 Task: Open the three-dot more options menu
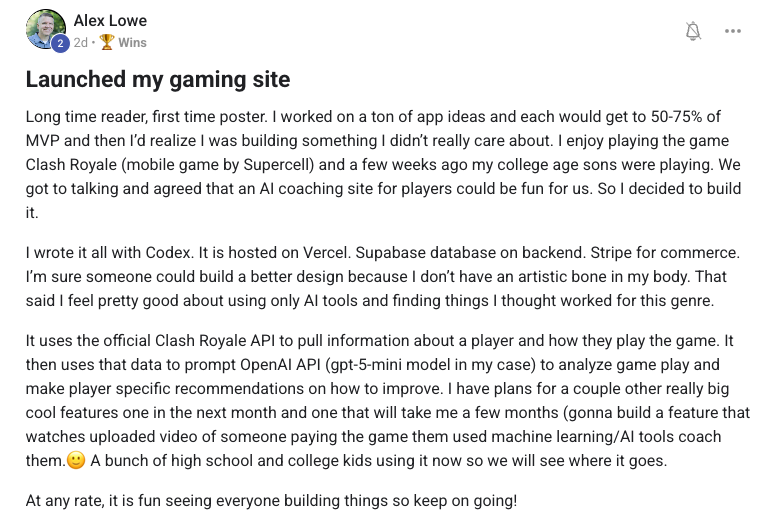[x=733, y=31]
